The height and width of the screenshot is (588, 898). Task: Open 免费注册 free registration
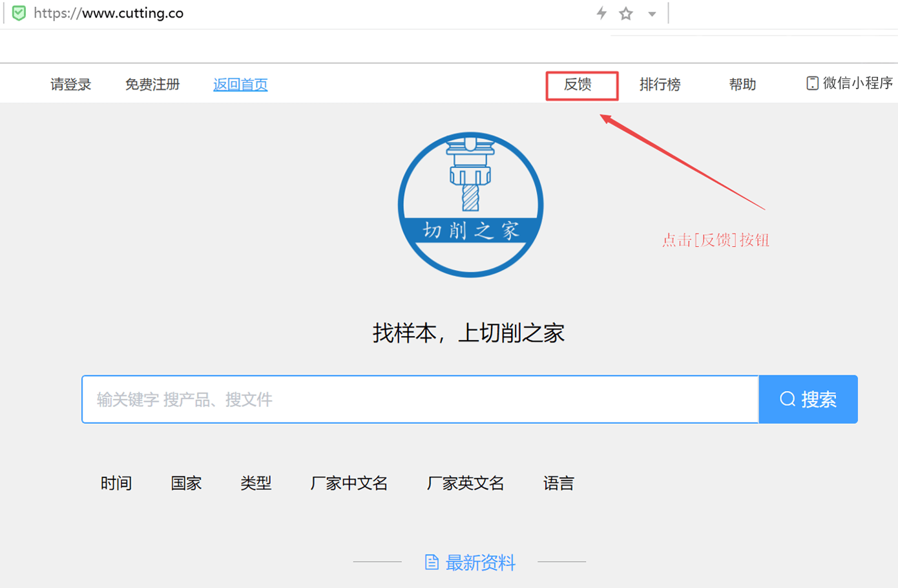pyautogui.click(x=152, y=84)
